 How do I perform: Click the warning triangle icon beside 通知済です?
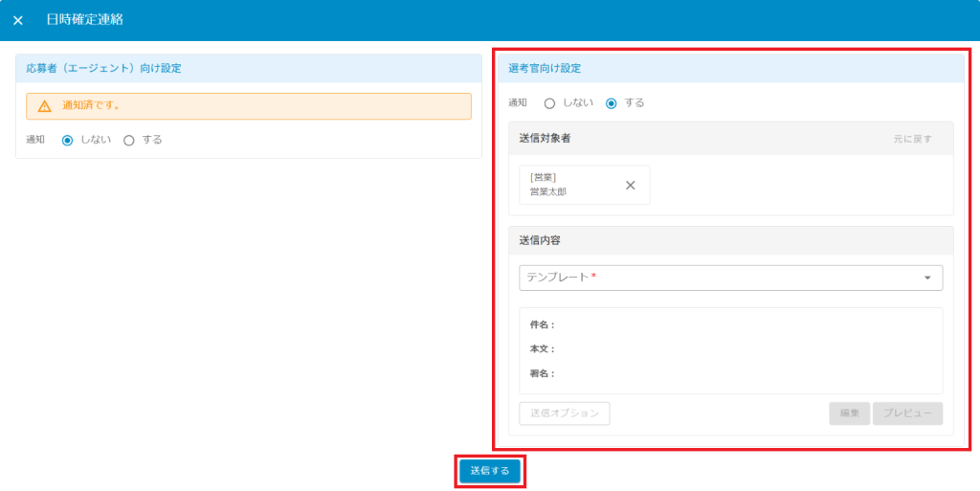tap(44, 106)
